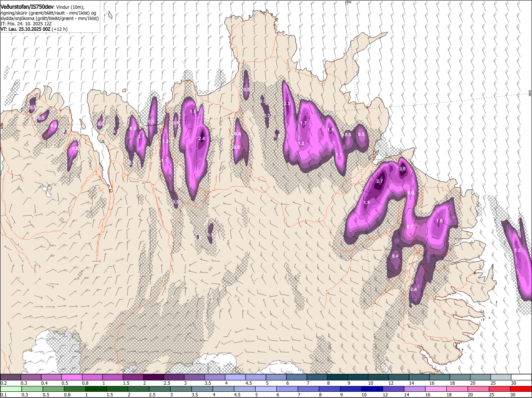Pick snow legend swatch between 1.5 and 2
The width and height of the screenshot is (532, 398).
pyautogui.click(x=133, y=377)
